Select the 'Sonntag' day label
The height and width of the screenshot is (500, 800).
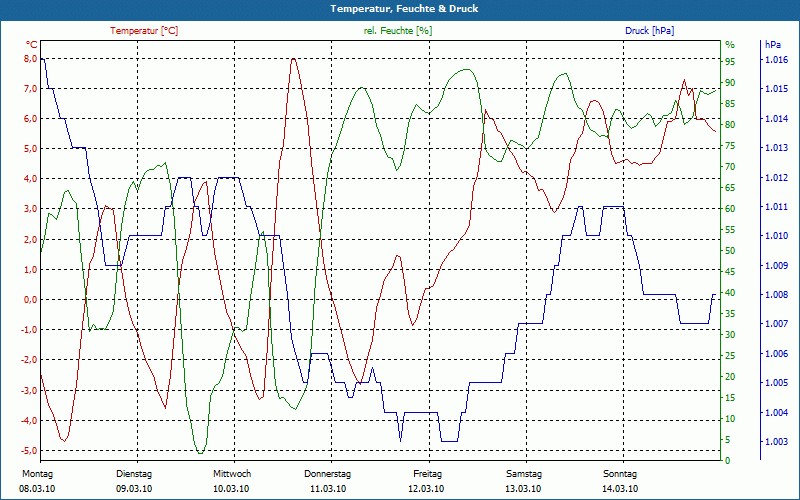(x=620, y=474)
